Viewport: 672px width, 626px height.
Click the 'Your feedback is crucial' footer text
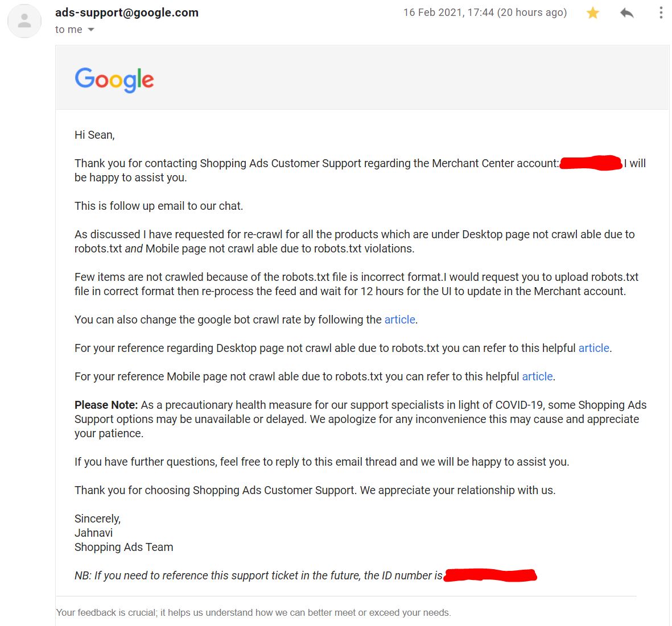click(x=253, y=612)
